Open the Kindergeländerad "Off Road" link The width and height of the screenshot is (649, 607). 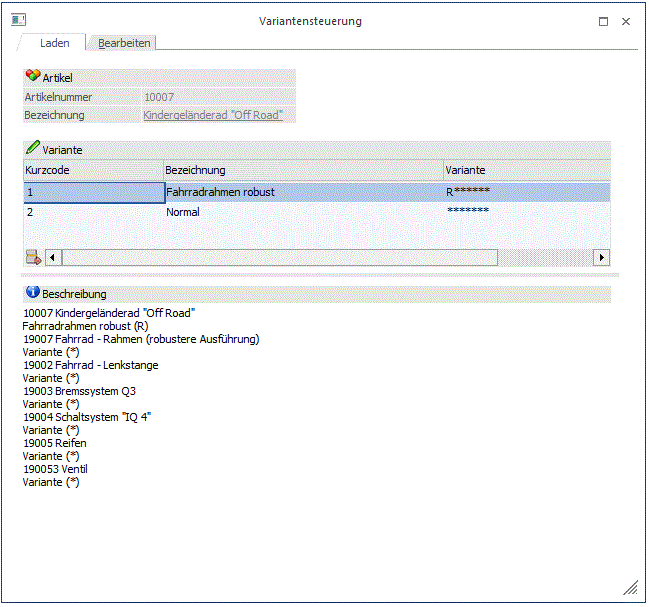pyautogui.click(x=213, y=115)
